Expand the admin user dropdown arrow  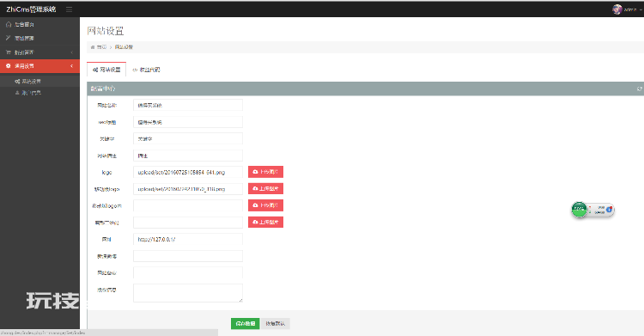[x=641, y=9]
